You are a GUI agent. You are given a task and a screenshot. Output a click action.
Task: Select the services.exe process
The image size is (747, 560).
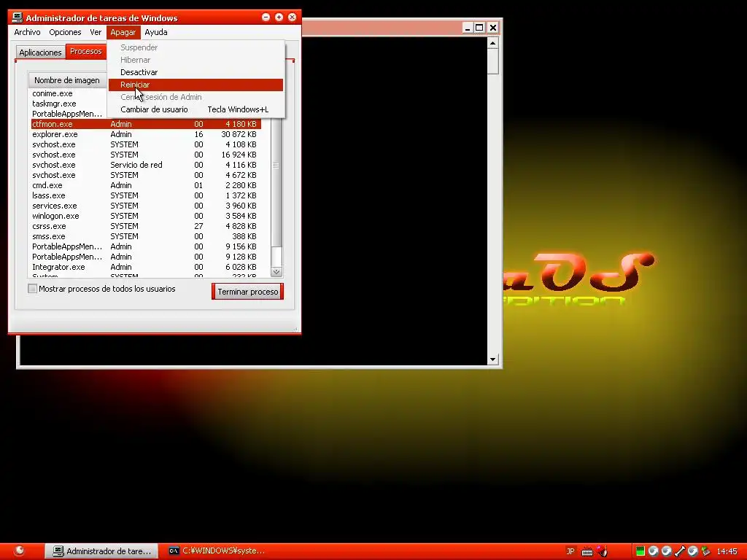(146, 206)
